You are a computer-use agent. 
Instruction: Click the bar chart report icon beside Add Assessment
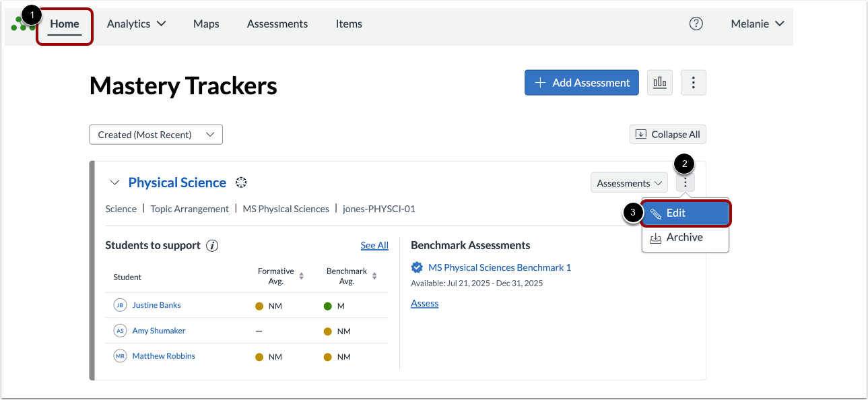(x=659, y=82)
